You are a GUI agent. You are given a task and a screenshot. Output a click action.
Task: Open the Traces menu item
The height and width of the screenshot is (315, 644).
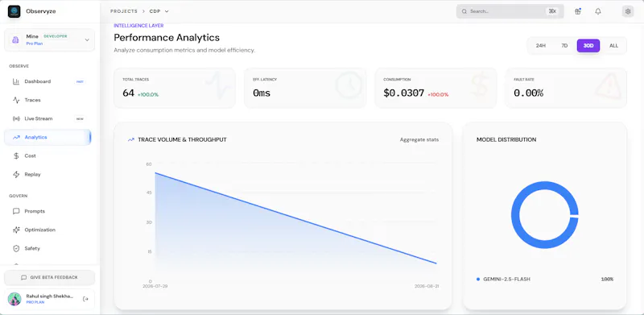click(47, 100)
